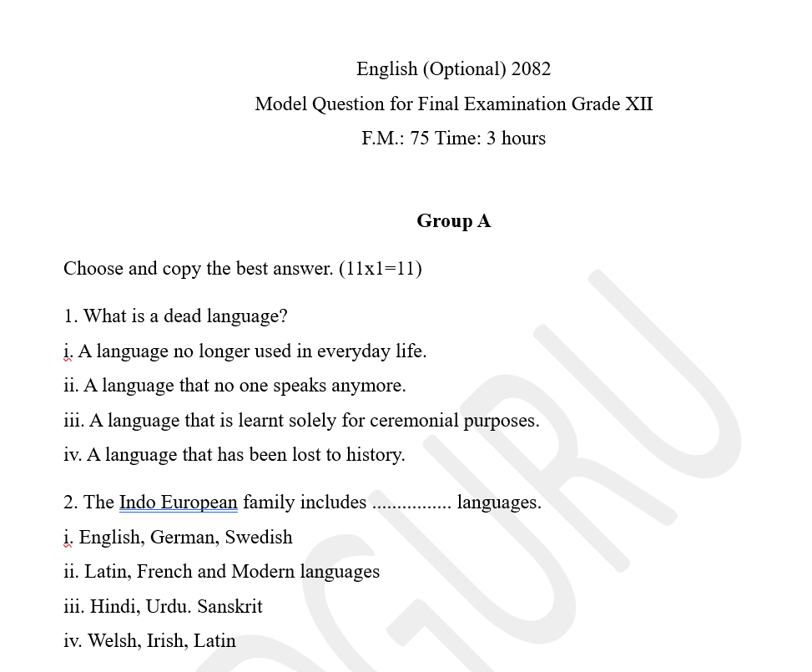This screenshot has height=672, width=812.
Task: Click the bold 'Group A' heading
Action: pos(453,221)
